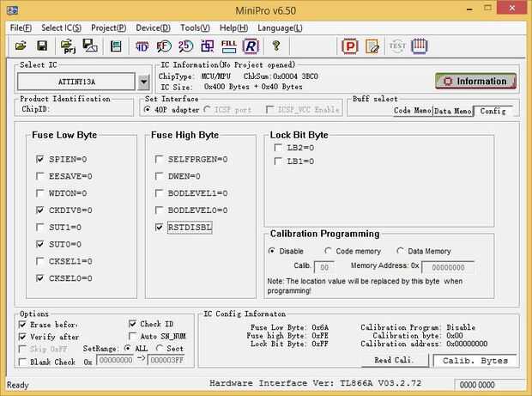Toggle the SPIEN=0 fuse checkbox
Image resolution: width=532 pixels, height=396 pixels.
40,159
